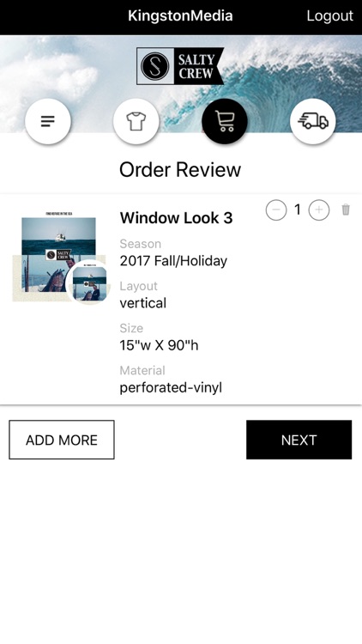
Task: Tap the vertical layout value
Action: pos(143,303)
